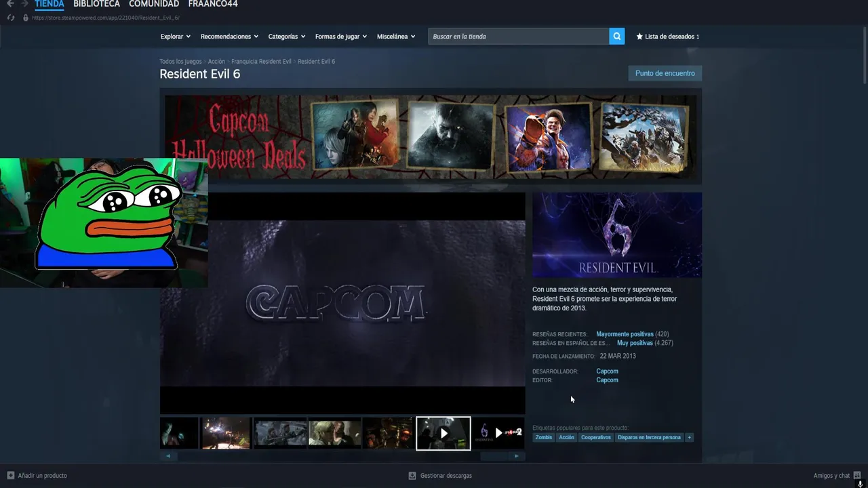868x488 pixels.
Task: Click the plus button after tags
Action: pos(689,437)
